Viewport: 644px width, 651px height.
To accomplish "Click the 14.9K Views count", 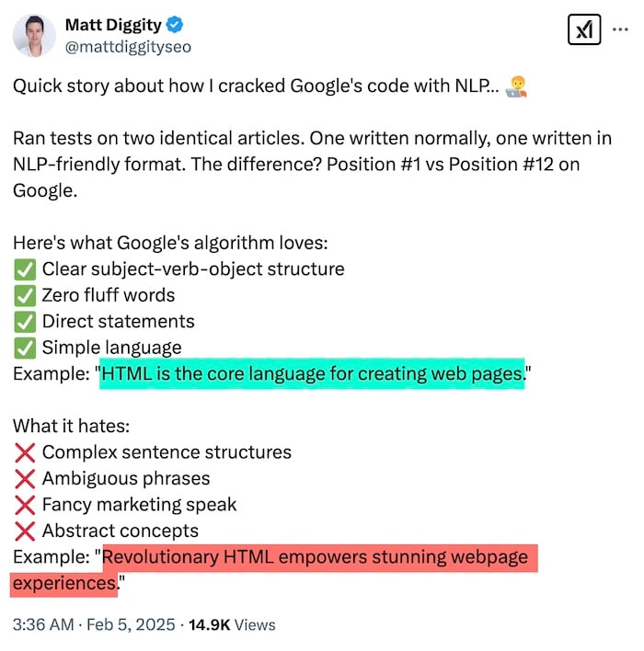I will (x=232, y=624).
